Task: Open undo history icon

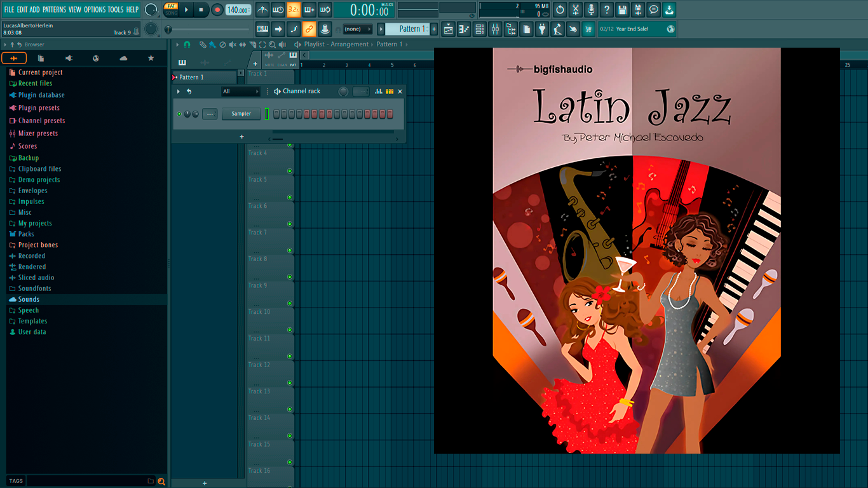Action: coord(560,10)
